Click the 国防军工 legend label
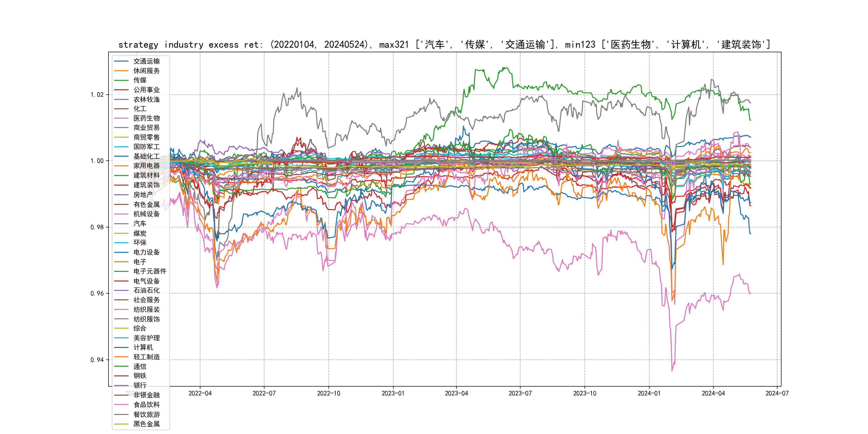This screenshot has width=868, height=434. tap(146, 147)
